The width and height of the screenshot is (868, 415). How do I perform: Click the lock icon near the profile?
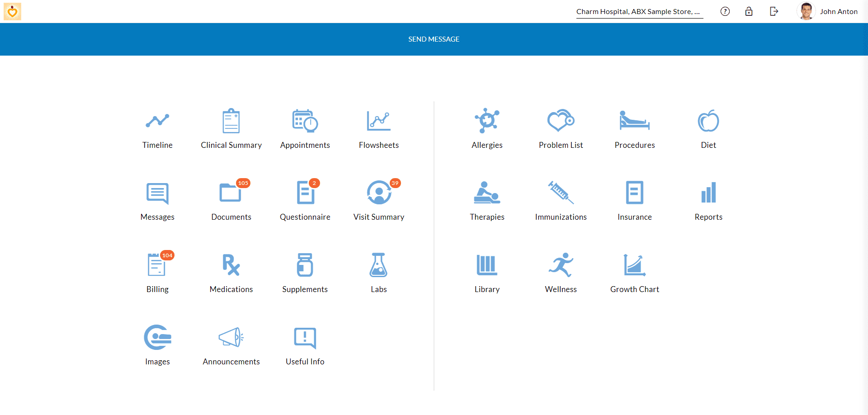(749, 11)
